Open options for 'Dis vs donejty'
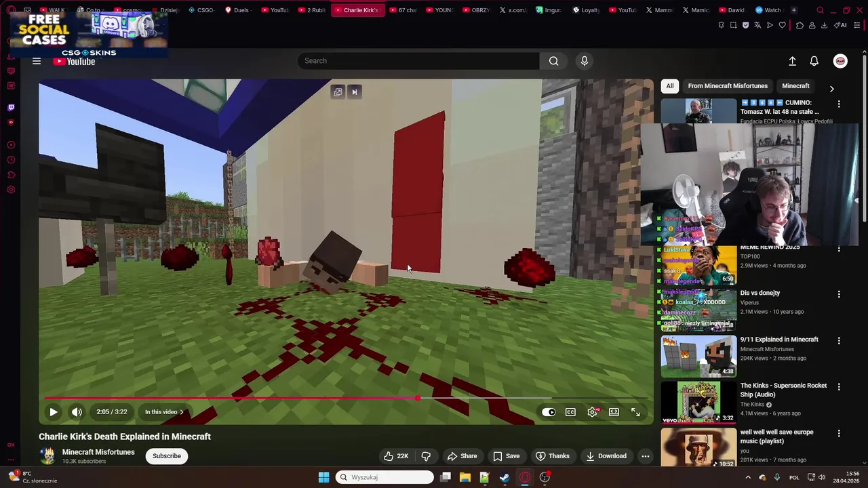The height and width of the screenshot is (488, 868). point(839,295)
